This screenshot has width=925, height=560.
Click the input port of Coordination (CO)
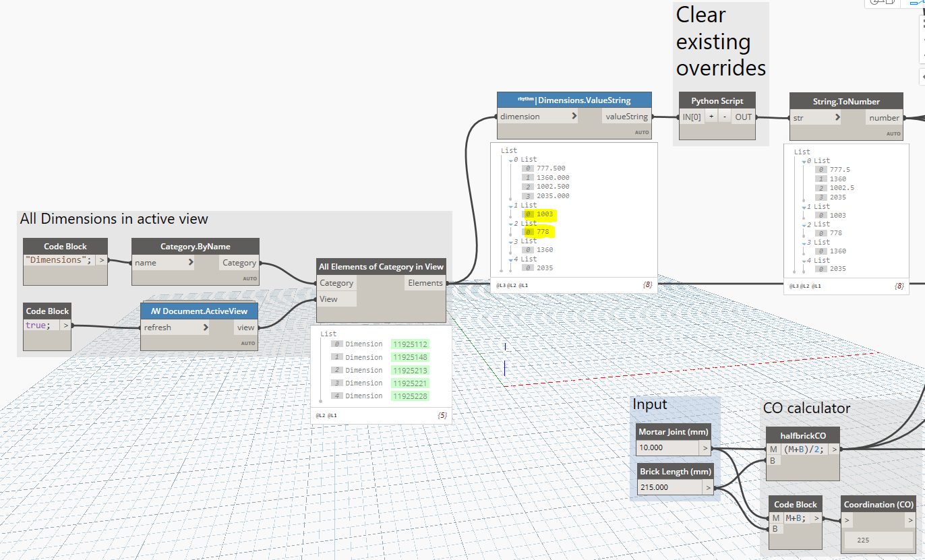tap(848, 520)
